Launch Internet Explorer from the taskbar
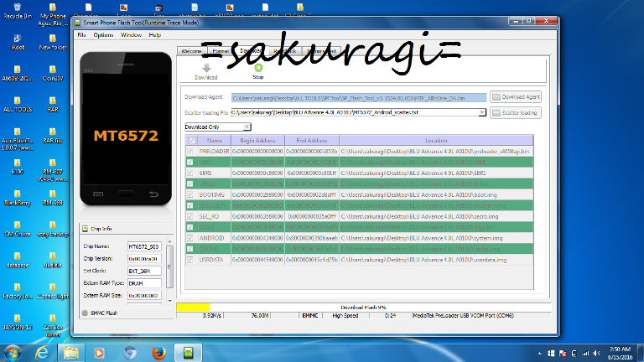The width and height of the screenshot is (644, 362). pyautogui.click(x=41, y=350)
